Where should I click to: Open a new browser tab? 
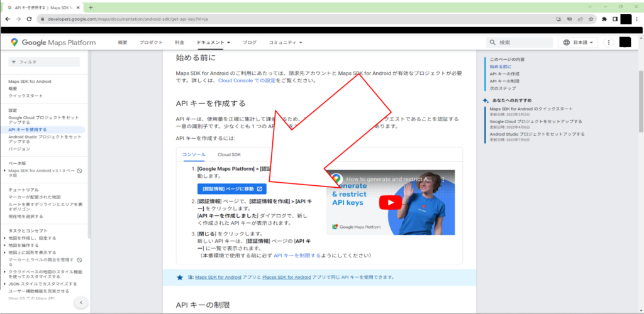point(91,8)
